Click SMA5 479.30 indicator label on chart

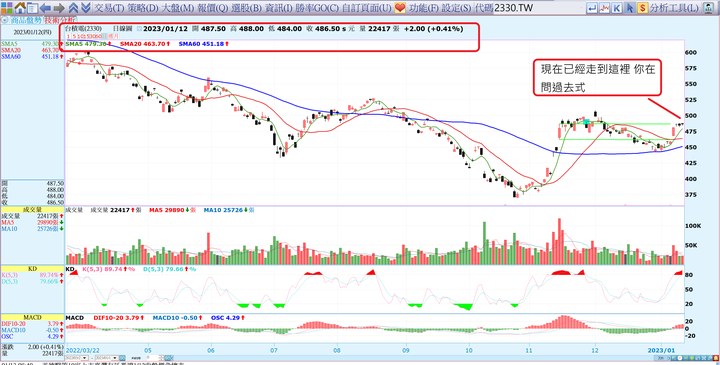pos(86,44)
